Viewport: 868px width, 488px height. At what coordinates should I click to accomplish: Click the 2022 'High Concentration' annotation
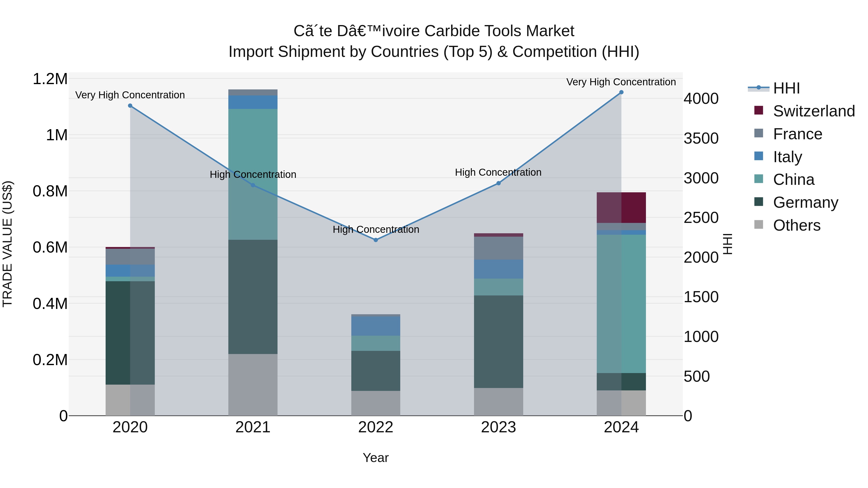(376, 229)
